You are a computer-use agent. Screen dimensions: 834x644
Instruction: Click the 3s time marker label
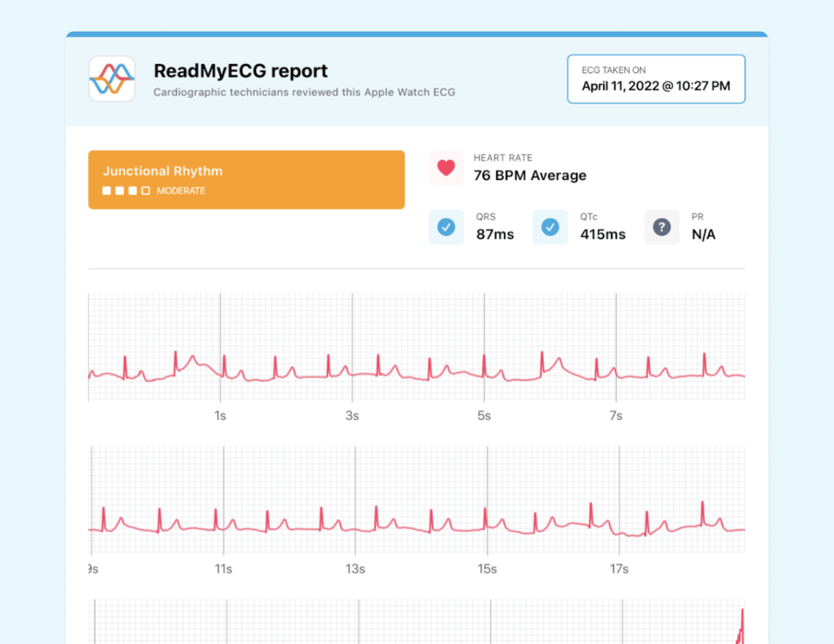point(352,415)
